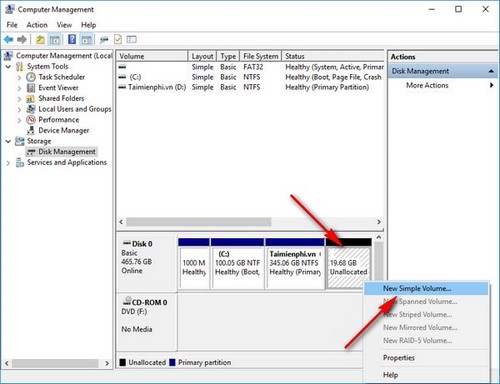Image resolution: width=500 pixels, height=384 pixels.
Task: Sort by the Volume column header
Action: tap(152, 56)
